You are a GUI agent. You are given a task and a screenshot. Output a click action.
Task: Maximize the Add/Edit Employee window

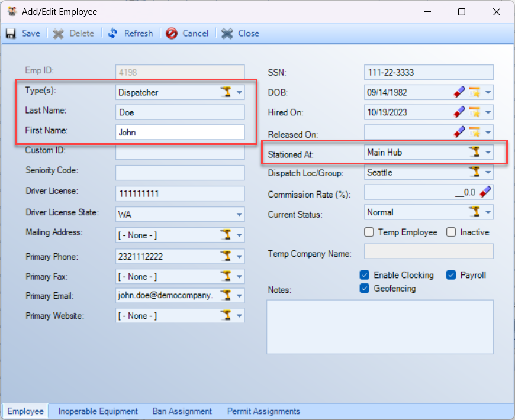pyautogui.click(x=462, y=12)
